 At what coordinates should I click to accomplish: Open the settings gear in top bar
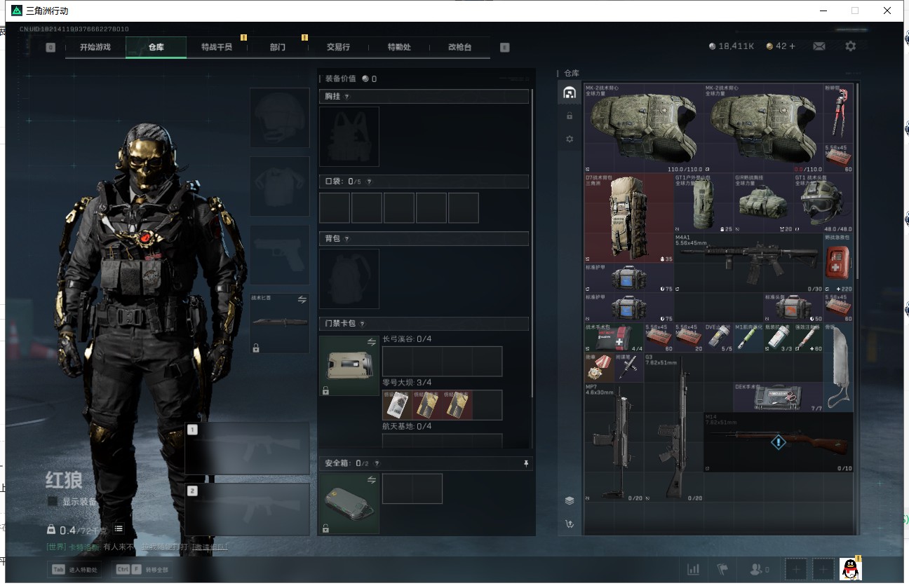pyautogui.click(x=851, y=46)
